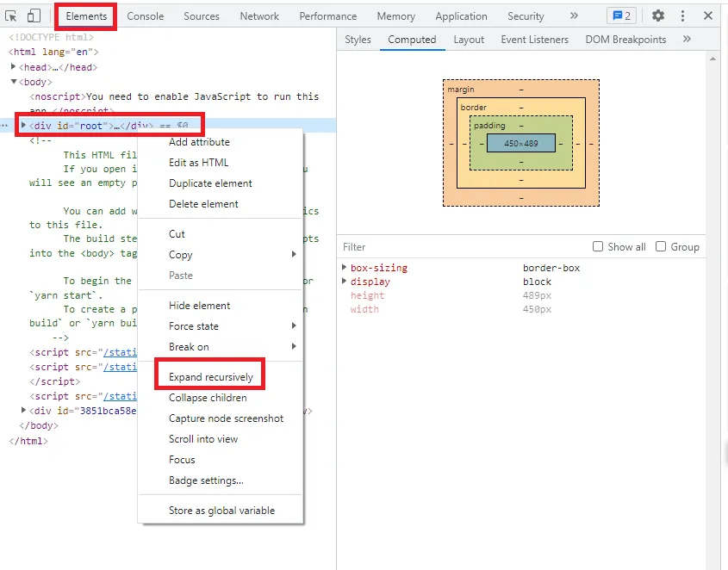Expand the div id="3851bca58e" node arrow
The image size is (728, 570).
[23, 411]
